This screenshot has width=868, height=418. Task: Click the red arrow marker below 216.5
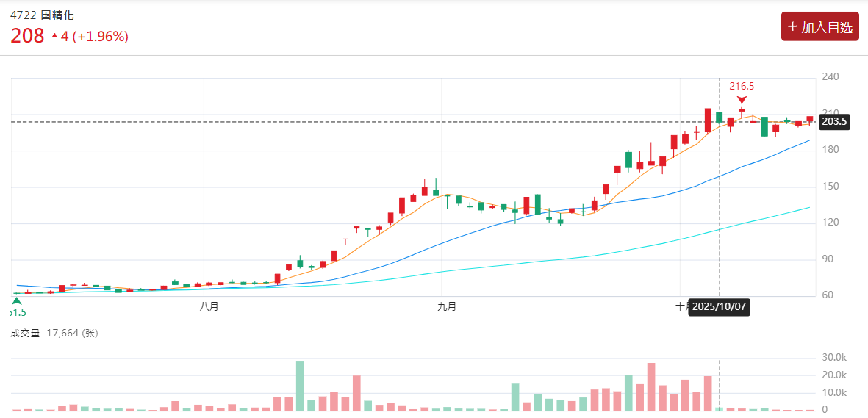[x=742, y=99]
